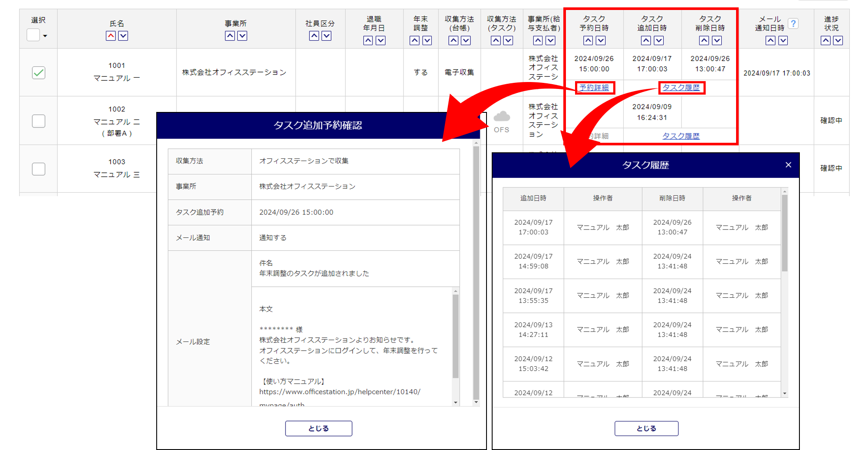Click 削除日時 header in タスク履歴

(x=672, y=198)
